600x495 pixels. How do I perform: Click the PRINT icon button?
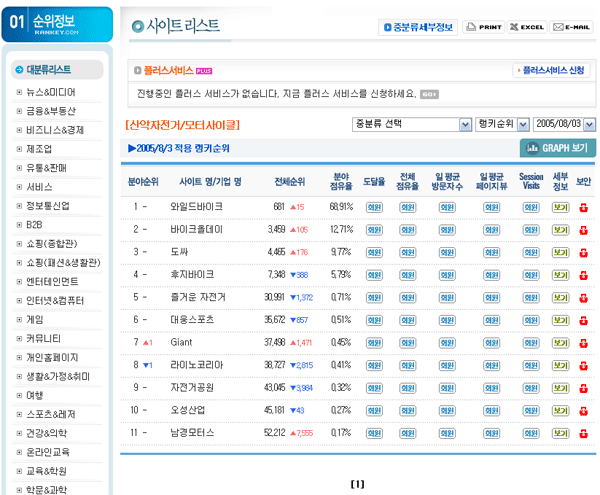click(484, 27)
